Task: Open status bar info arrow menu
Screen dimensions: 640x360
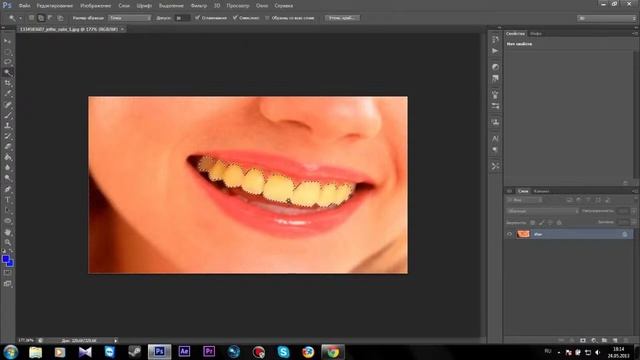Action: [116, 340]
